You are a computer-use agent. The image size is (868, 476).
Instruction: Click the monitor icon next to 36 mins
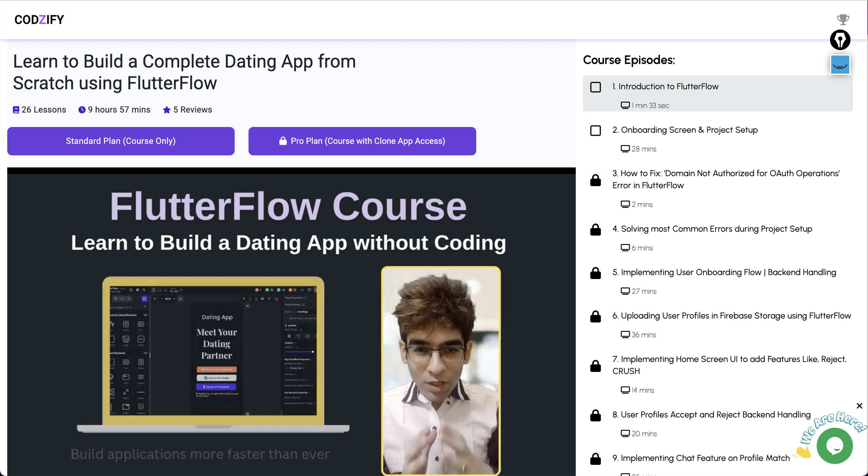click(625, 335)
